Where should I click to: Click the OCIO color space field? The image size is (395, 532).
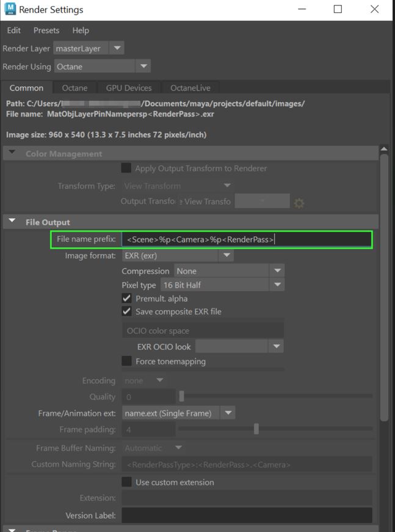tap(203, 330)
